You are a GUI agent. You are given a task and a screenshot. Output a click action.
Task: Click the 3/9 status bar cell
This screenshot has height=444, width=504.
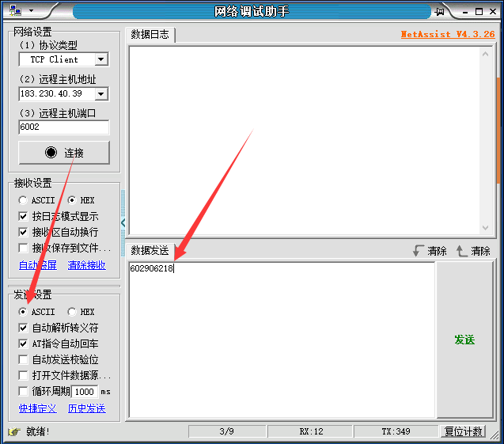click(x=227, y=431)
